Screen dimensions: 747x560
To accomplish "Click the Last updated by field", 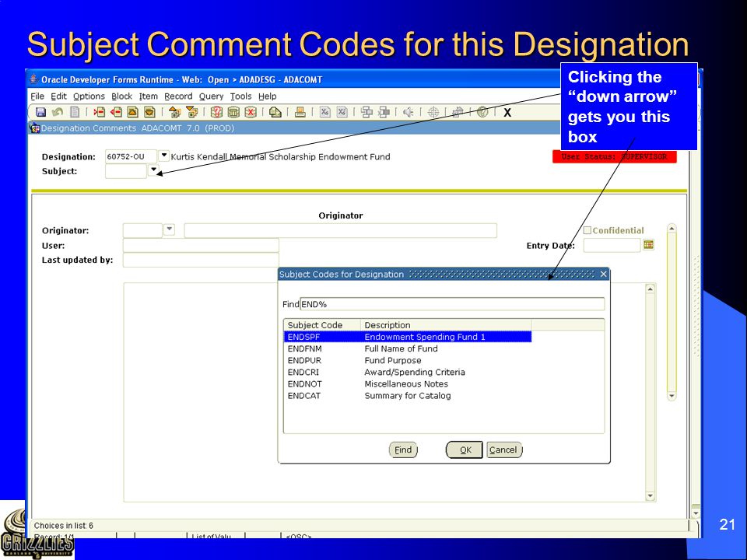I will 201,260.
